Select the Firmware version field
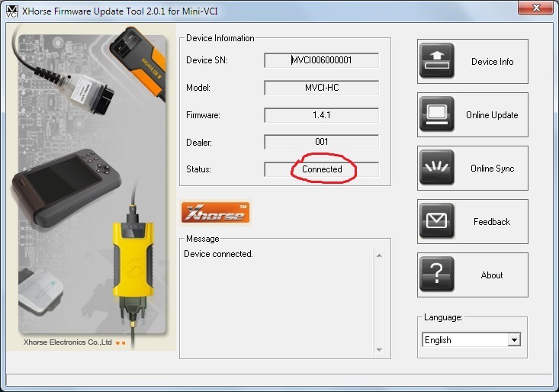559x392 pixels. [x=321, y=115]
